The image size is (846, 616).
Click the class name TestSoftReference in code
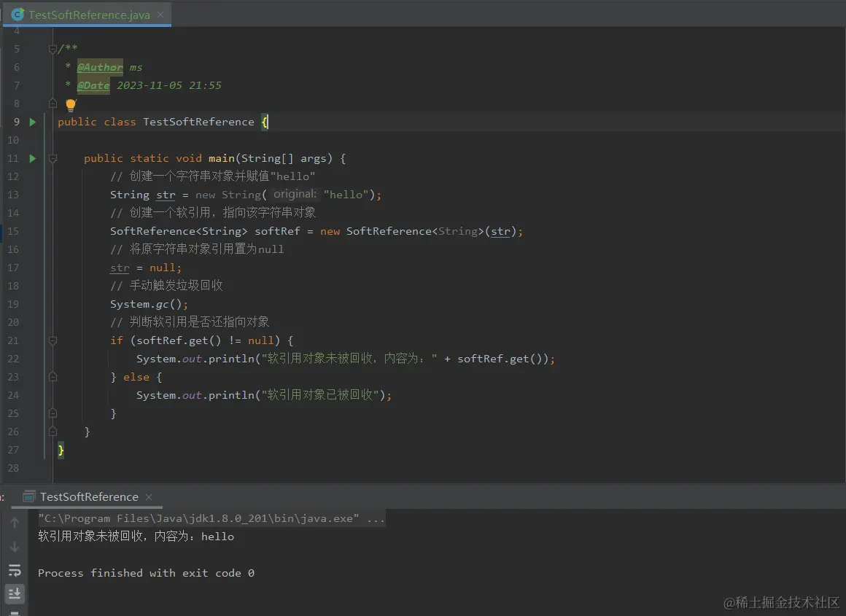(x=198, y=122)
